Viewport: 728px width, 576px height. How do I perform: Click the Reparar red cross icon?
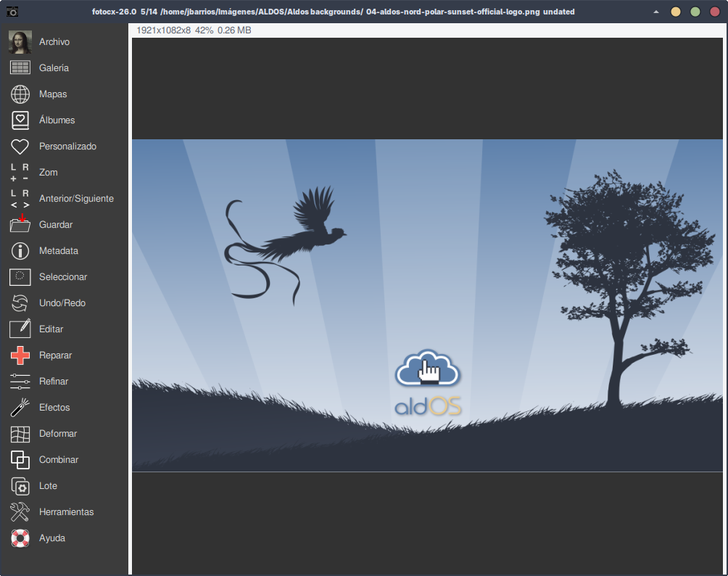(20, 355)
